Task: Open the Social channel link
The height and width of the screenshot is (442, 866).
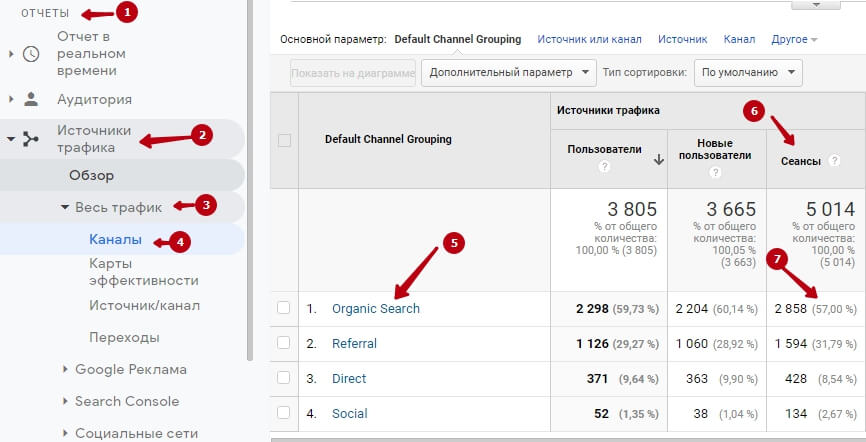Action: click(350, 413)
